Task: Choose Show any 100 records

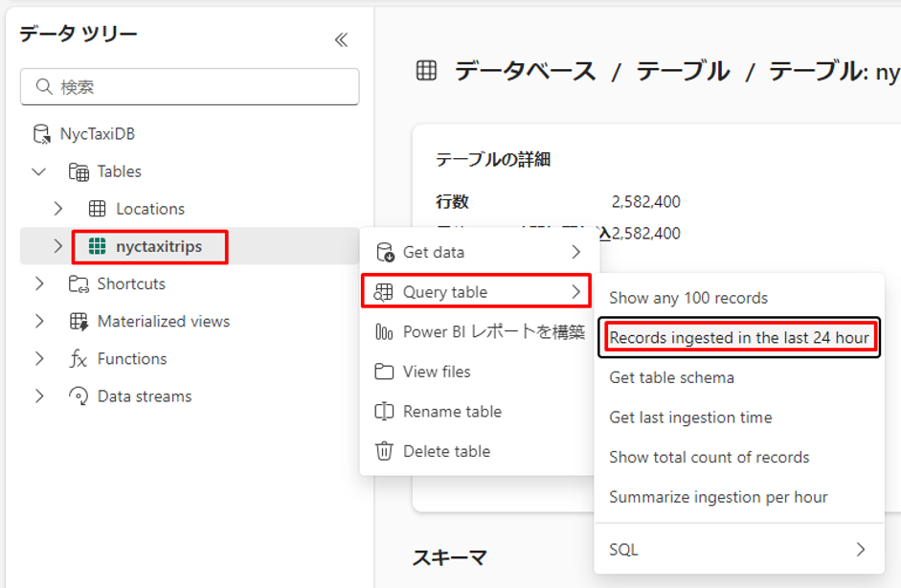Action: (x=688, y=298)
